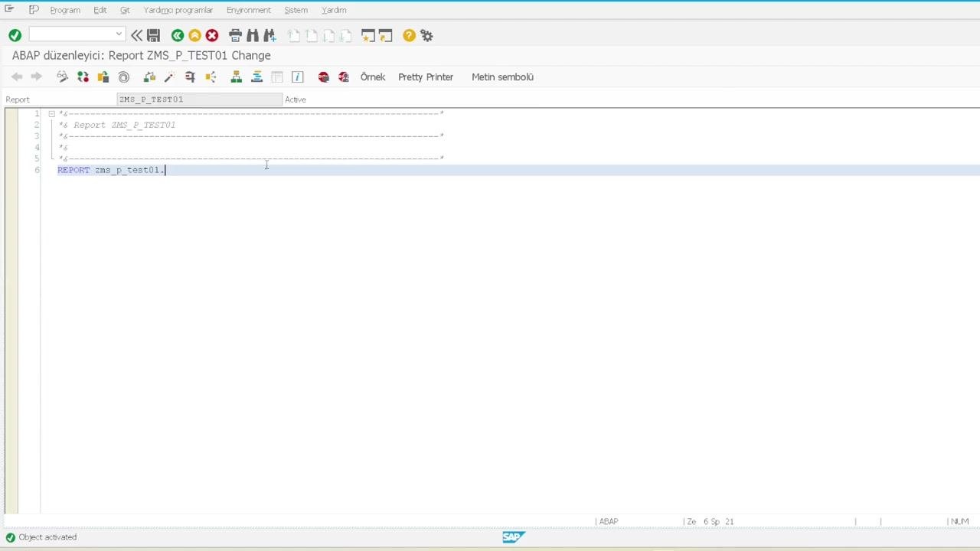This screenshot has width=980, height=551.
Task: Click the Pretty Printer button
Action: pyautogui.click(x=426, y=77)
